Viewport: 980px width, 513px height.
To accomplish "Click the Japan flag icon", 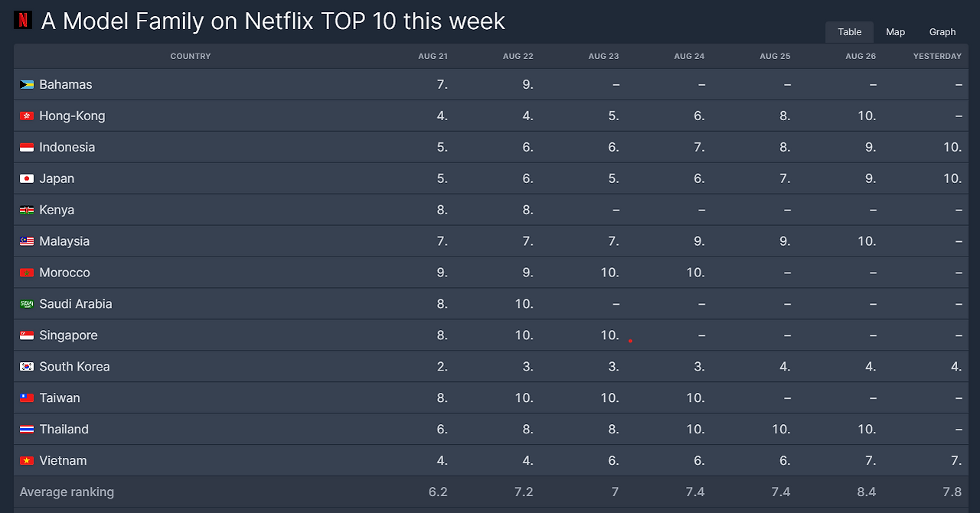I will click(x=27, y=179).
